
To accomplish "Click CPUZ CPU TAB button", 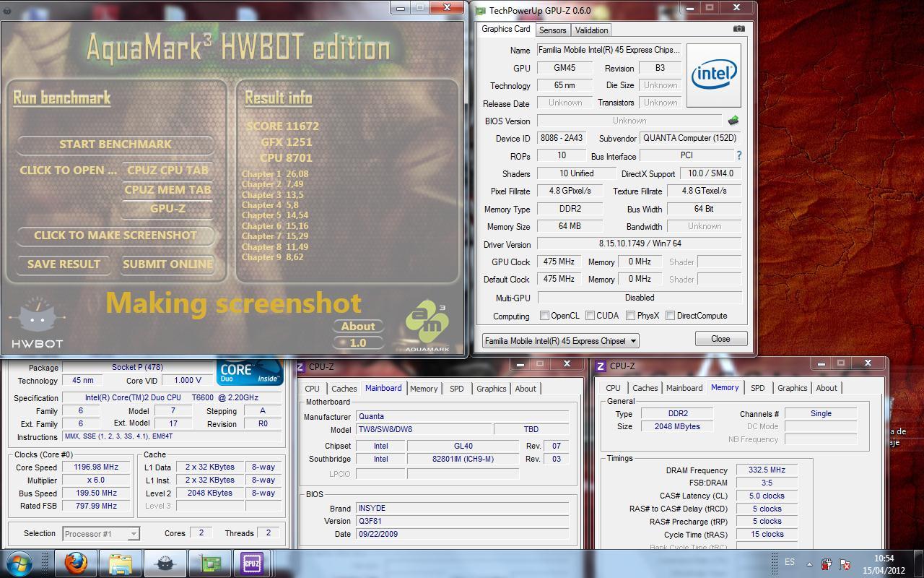I will (167, 171).
